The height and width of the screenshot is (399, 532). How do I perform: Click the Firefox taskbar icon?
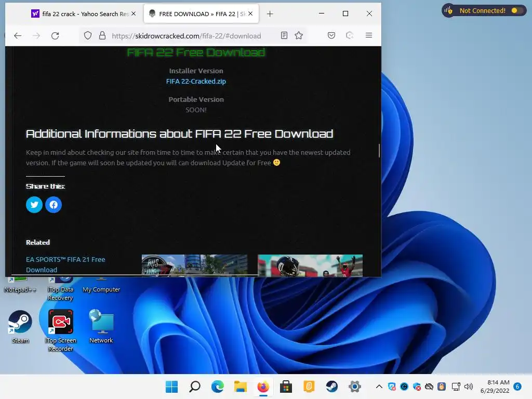[x=263, y=387]
